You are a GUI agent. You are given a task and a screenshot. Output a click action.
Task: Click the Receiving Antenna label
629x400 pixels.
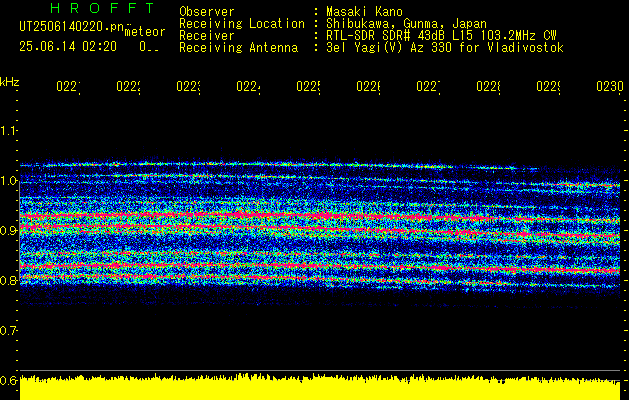click(x=238, y=48)
